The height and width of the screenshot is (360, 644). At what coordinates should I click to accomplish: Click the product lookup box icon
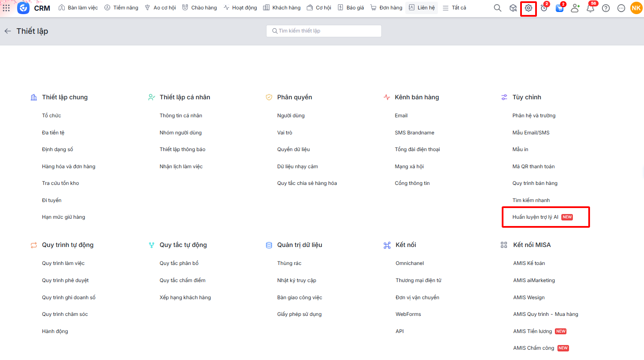(513, 8)
